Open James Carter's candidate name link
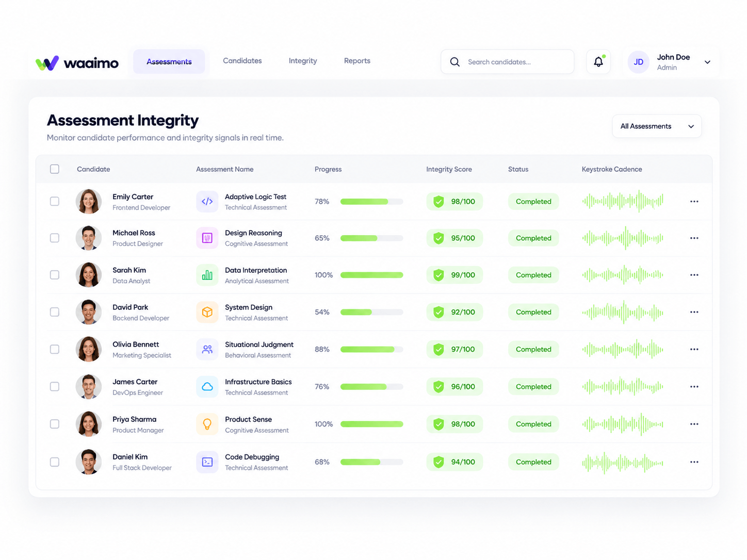The height and width of the screenshot is (560, 747). 135,382
